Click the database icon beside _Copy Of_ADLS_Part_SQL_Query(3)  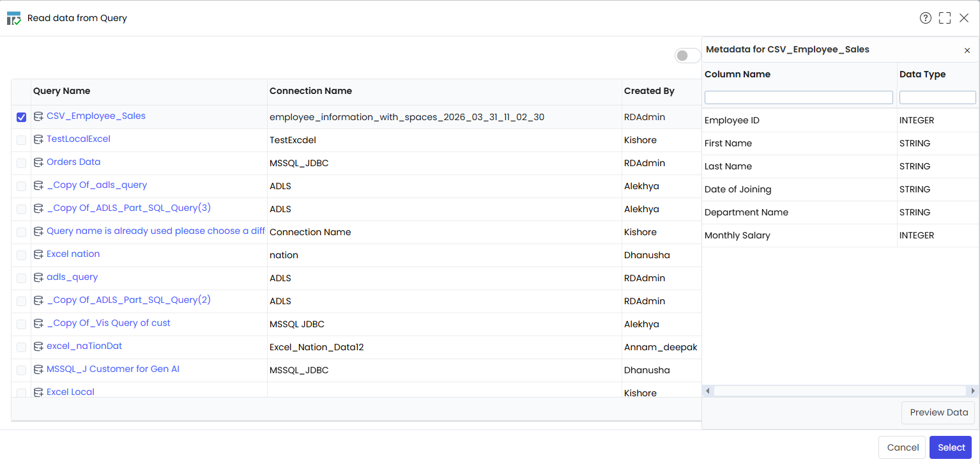pos(38,208)
